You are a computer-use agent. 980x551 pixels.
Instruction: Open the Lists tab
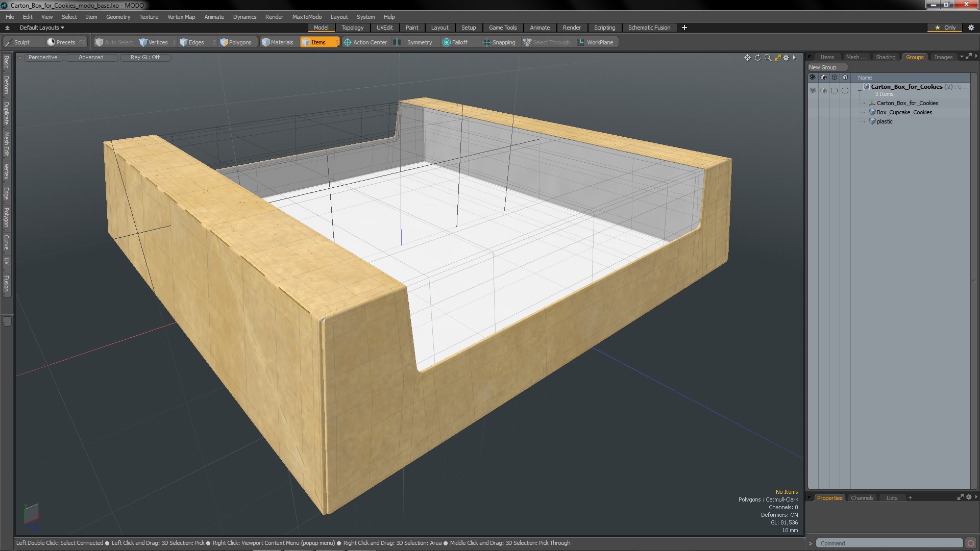click(x=892, y=498)
